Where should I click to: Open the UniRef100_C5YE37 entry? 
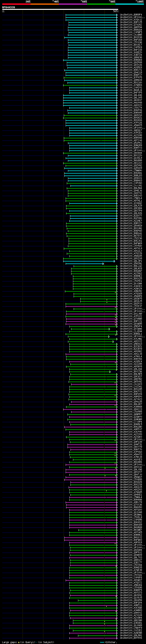click(131, 306)
